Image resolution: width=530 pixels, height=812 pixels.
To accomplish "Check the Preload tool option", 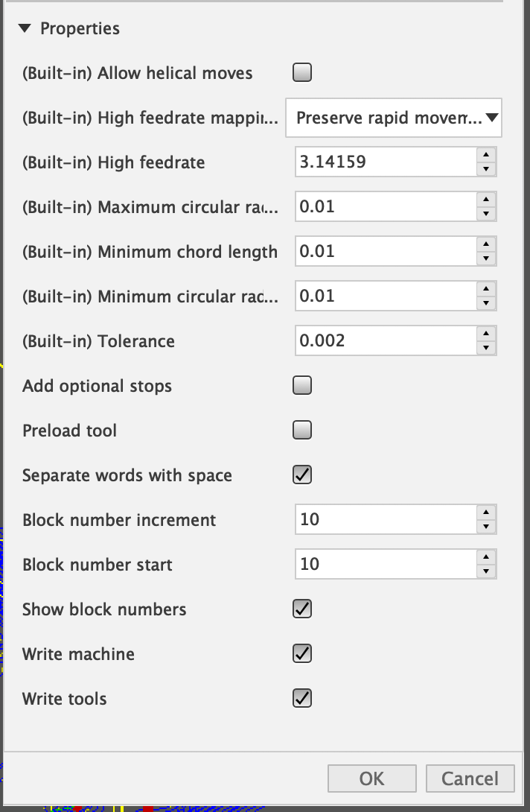I will 302,430.
